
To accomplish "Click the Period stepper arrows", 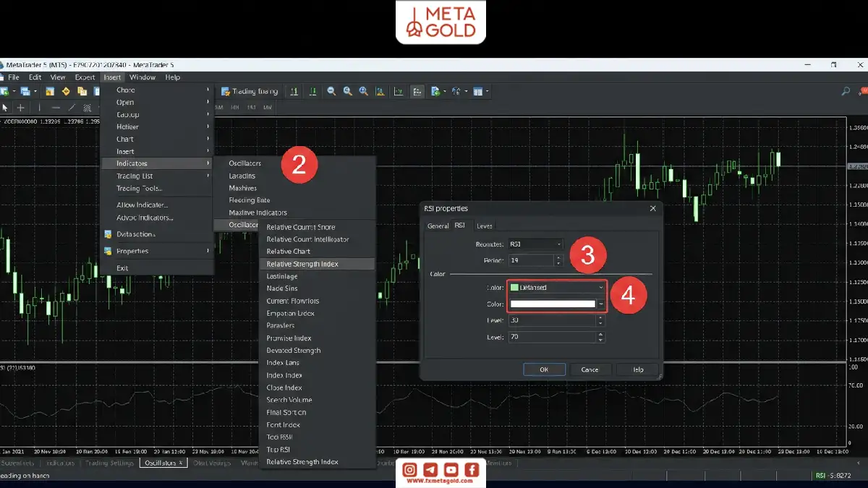I will 558,260.
